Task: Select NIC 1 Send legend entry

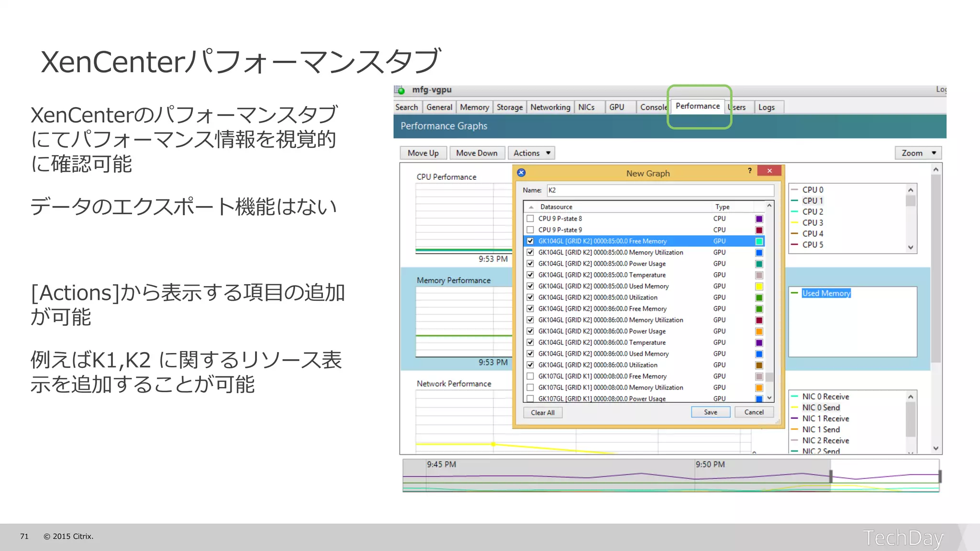Action: [x=821, y=430]
